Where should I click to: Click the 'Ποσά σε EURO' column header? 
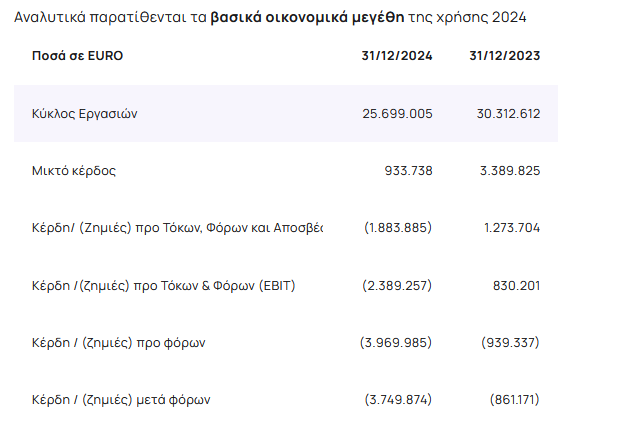pyautogui.click(x=77, y=55)
